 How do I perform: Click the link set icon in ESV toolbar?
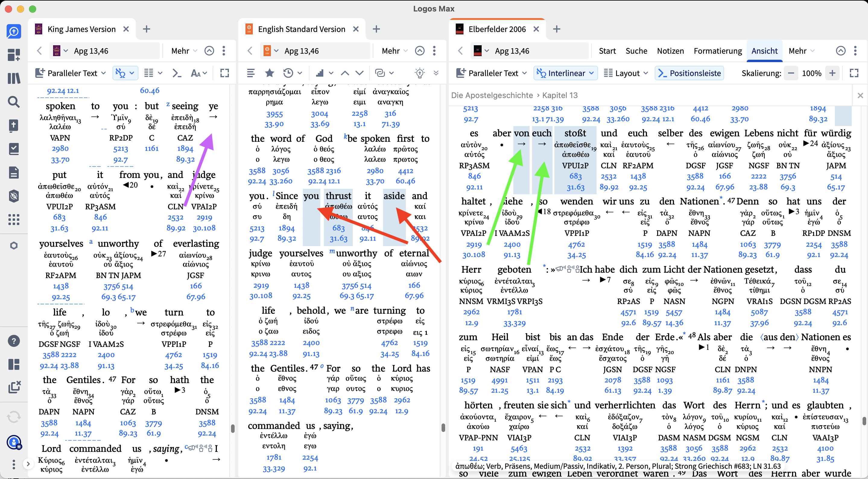pos(380,73)
